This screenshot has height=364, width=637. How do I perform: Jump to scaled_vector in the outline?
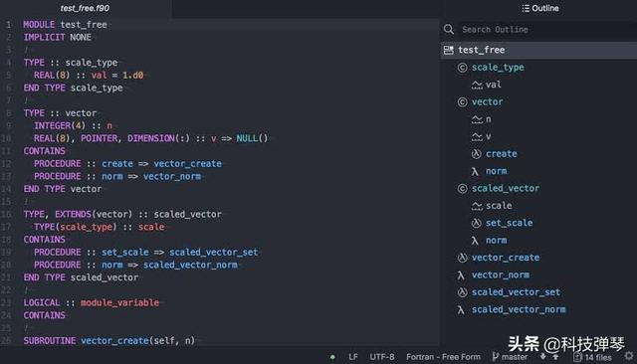pos(506,188)
